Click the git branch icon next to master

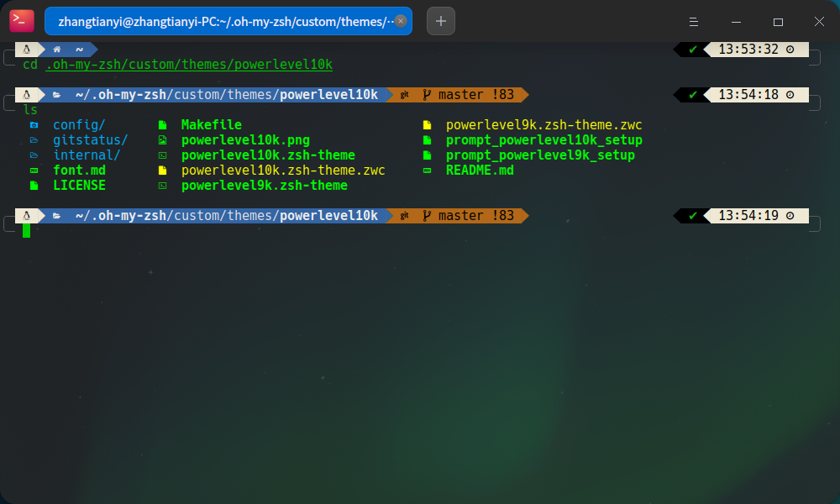(426, 94)
